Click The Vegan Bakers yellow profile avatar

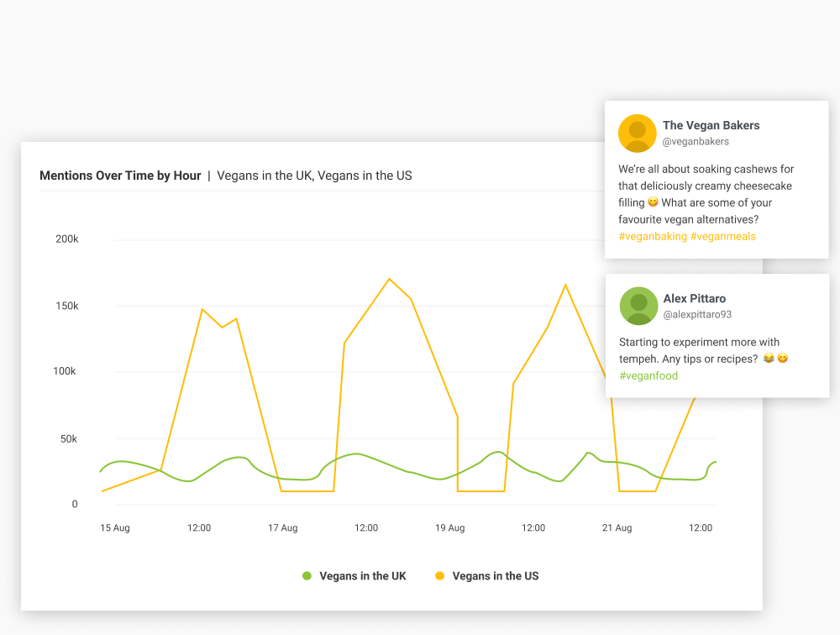click(x=637, y=134)
